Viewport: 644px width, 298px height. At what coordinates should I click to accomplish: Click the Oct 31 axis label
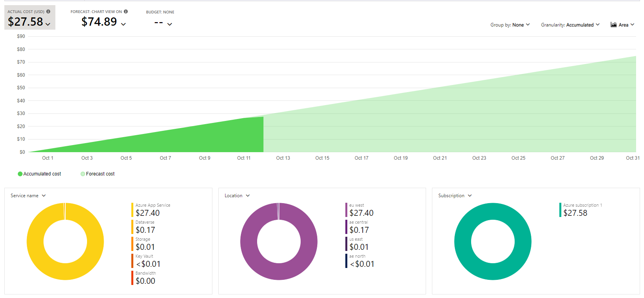pos(633,158)
